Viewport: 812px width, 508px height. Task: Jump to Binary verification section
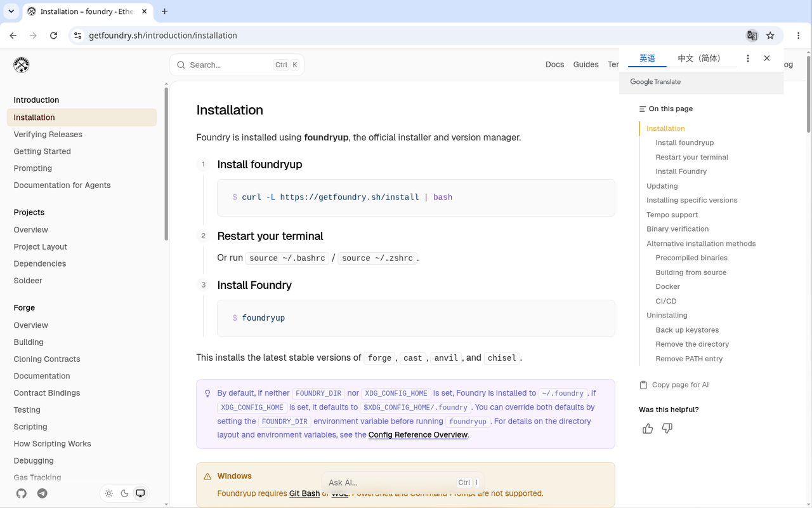click(678, 229)
